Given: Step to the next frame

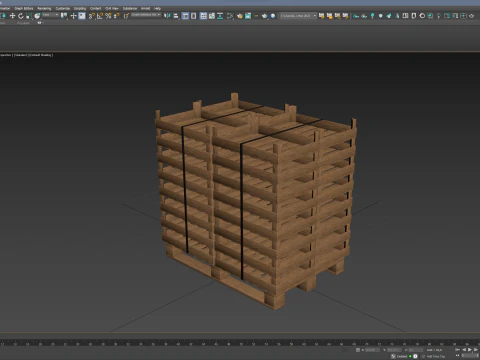Looking at the screenshot, I should (476, 350).
